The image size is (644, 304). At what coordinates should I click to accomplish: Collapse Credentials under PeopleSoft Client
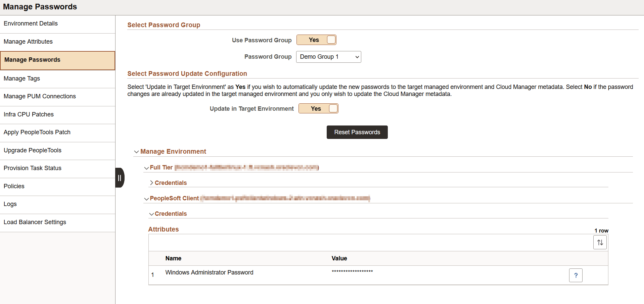151,214
